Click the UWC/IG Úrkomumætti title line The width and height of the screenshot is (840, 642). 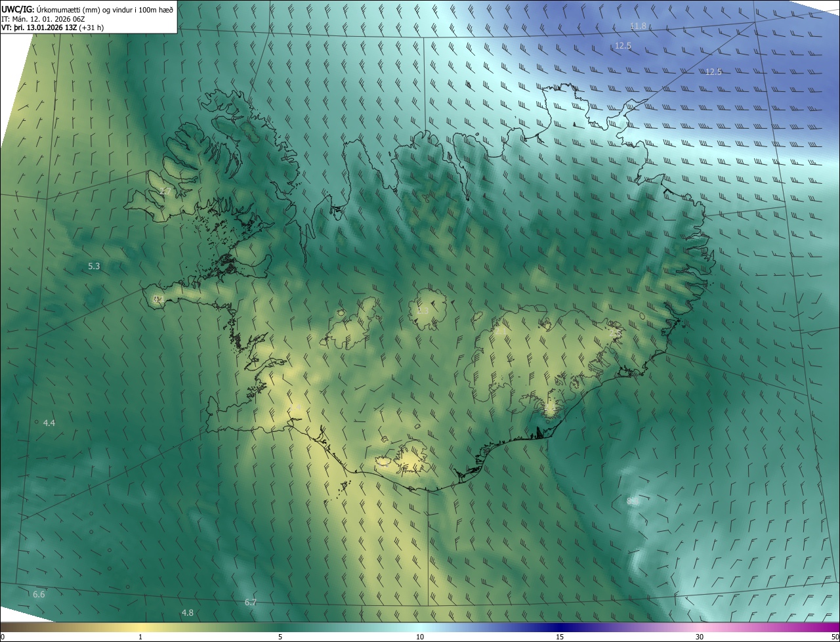tap(87, 9)
